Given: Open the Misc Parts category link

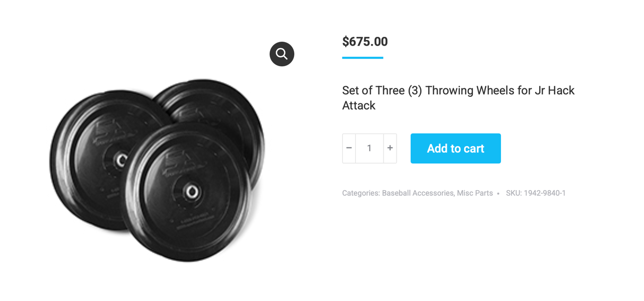Looking at the screenshot, I should 475,193.
